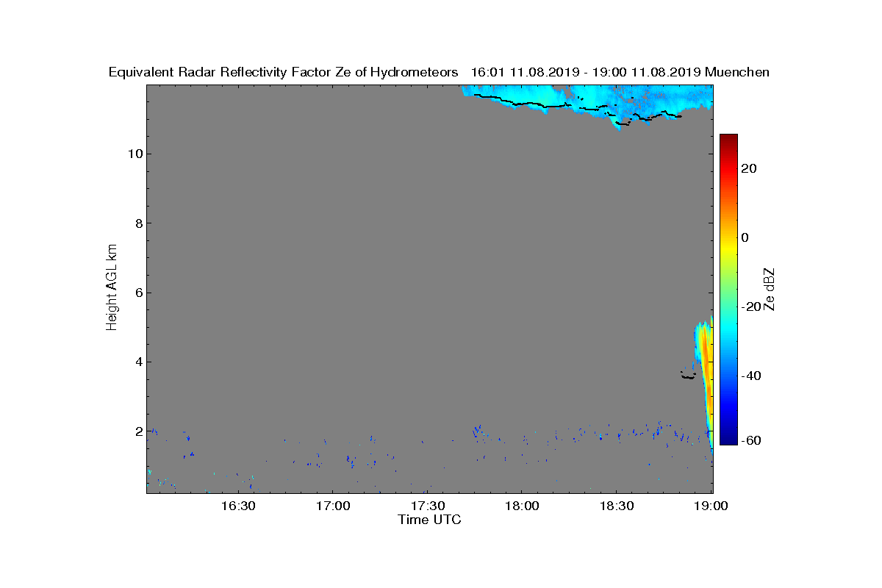Click the height tick label 10
Screen dimensions: 882x588
135,154
